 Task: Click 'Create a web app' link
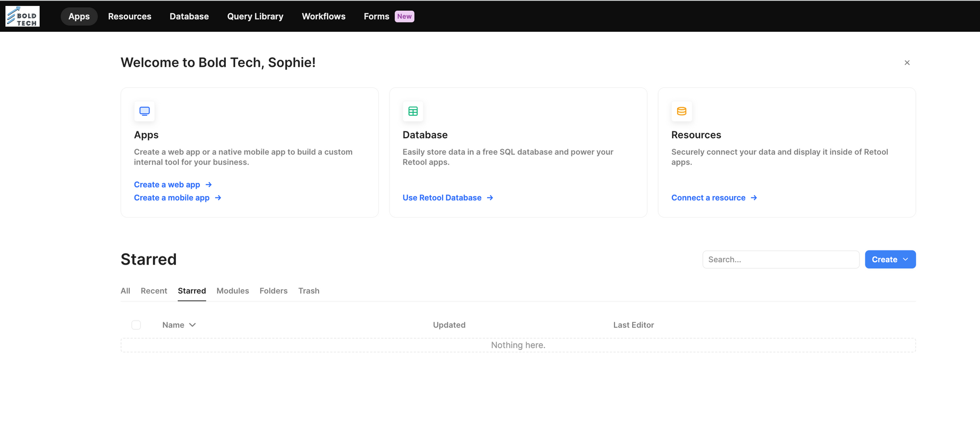tap(173, 185)
